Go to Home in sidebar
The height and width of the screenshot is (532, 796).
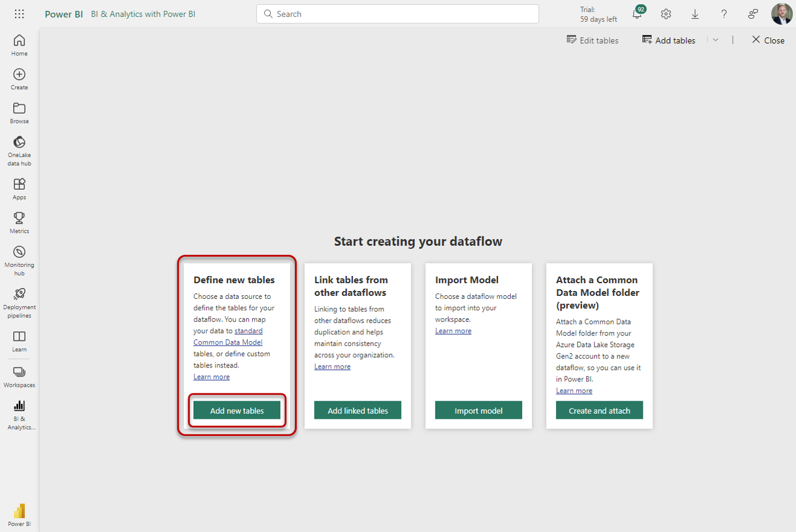tap(19, 45)
